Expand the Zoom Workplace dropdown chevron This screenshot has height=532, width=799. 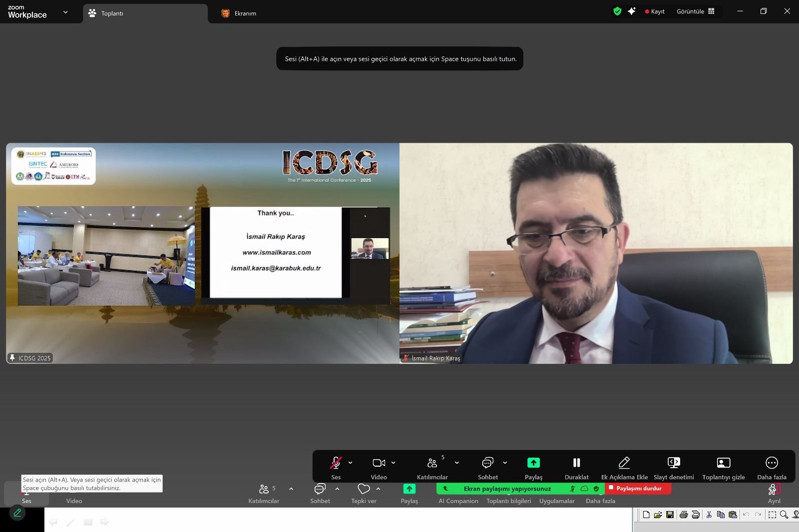click(65, 12)
